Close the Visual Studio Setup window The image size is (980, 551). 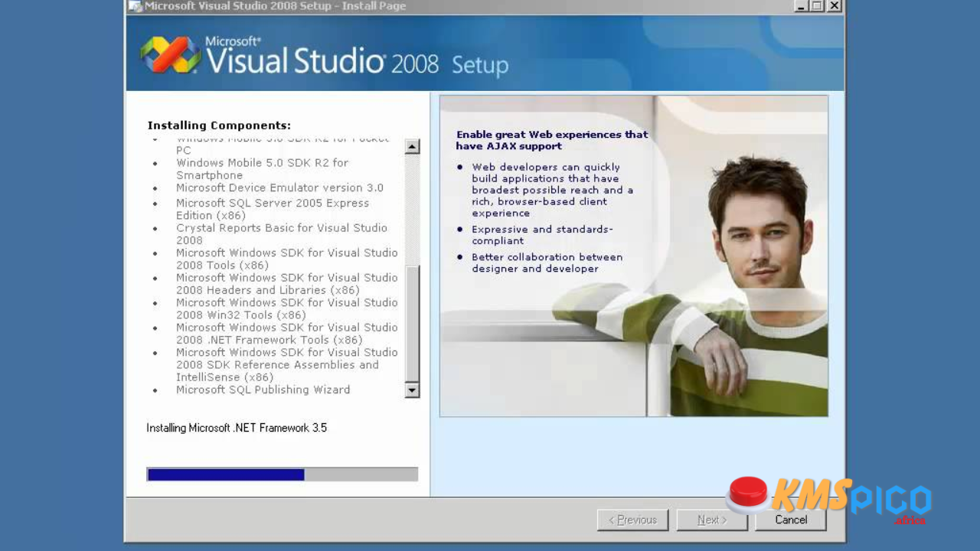[x=834, y=6]
